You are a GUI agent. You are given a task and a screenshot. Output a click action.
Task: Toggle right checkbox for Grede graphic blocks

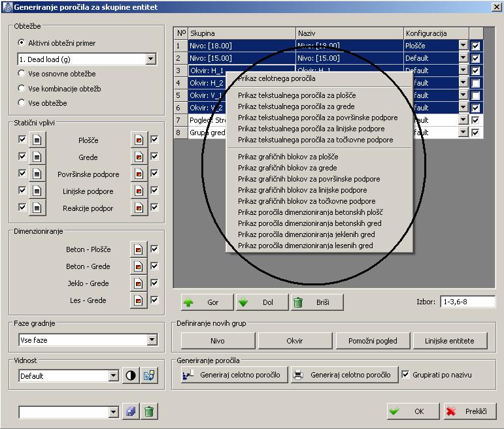[x=155, y=156]
